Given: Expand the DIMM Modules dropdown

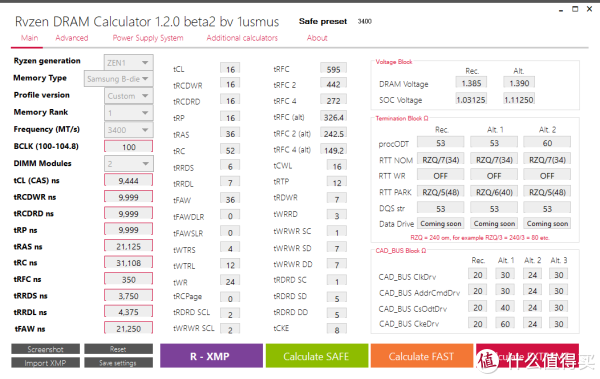Looking at the screenshot, I should (x=129, y=163).
